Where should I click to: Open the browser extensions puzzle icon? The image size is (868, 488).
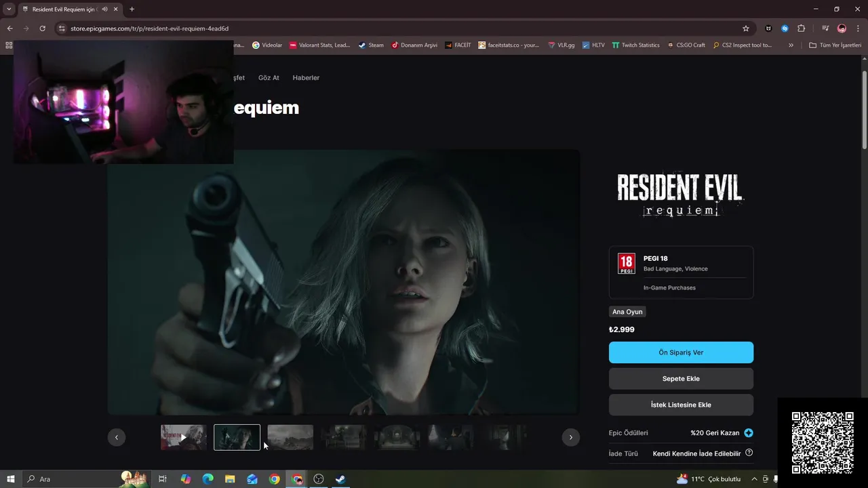tap(801, 28)
